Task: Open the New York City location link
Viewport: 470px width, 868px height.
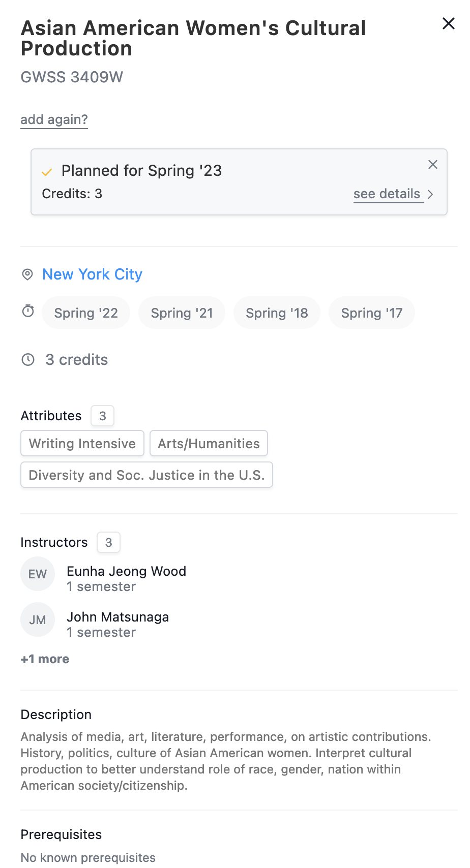Action: 92,274
